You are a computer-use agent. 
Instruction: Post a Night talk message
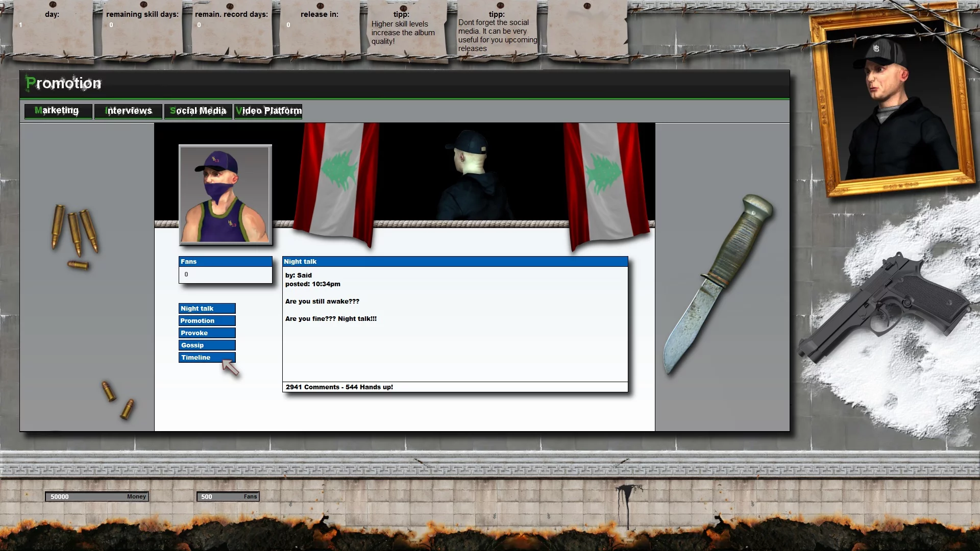(x=207, y=309)
